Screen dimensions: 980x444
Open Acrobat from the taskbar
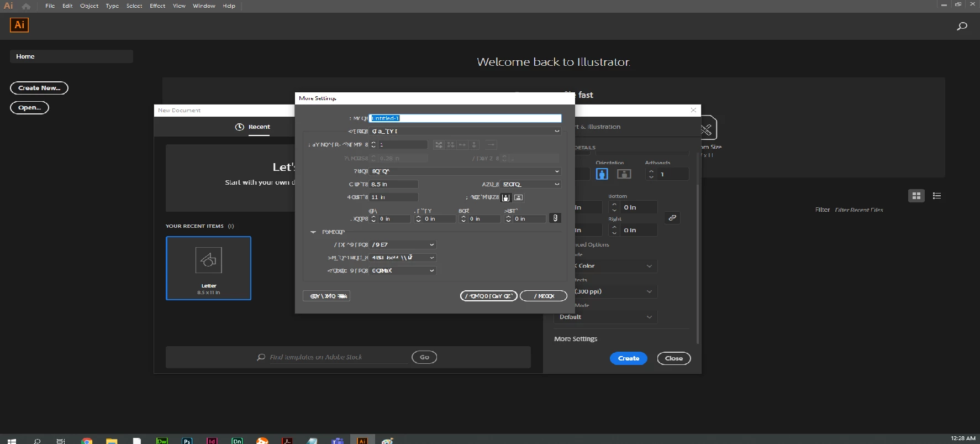(x=287, y=440)
